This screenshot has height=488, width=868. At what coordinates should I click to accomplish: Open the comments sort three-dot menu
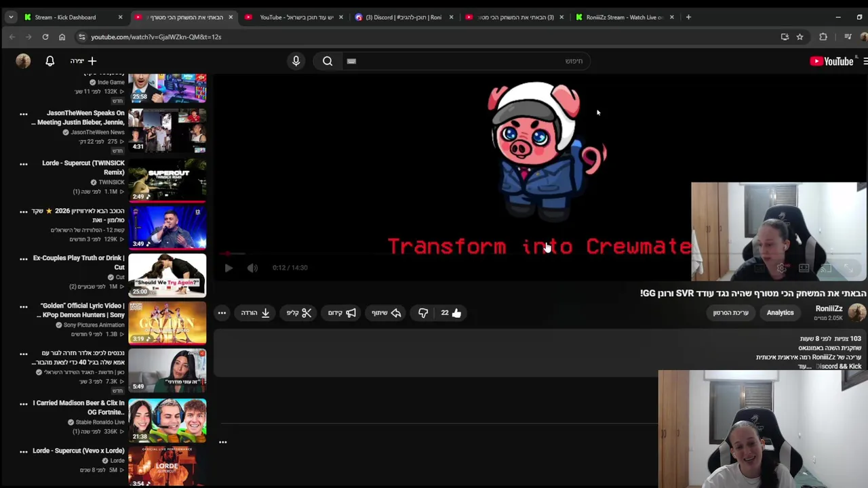point(222,442)
